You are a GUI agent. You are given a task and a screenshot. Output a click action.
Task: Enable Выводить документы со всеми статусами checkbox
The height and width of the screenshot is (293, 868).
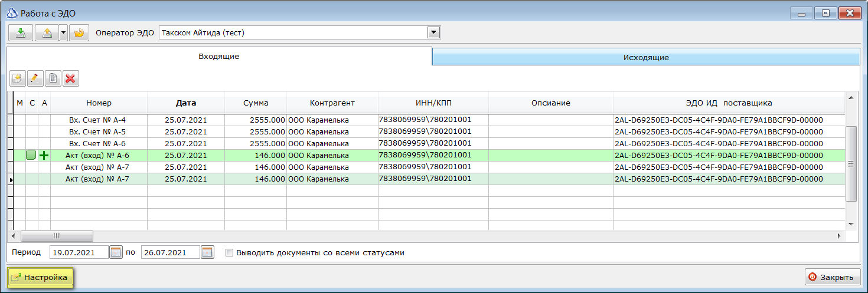(x=230, y=252)
